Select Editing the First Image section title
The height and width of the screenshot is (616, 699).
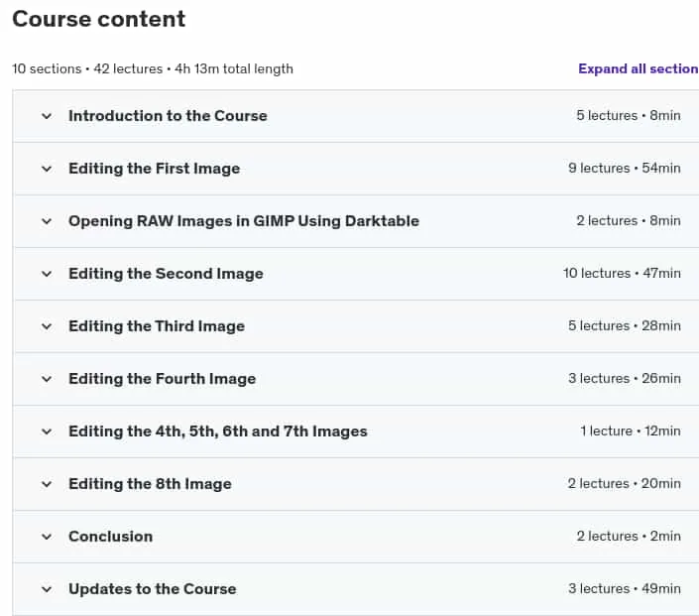155,169
